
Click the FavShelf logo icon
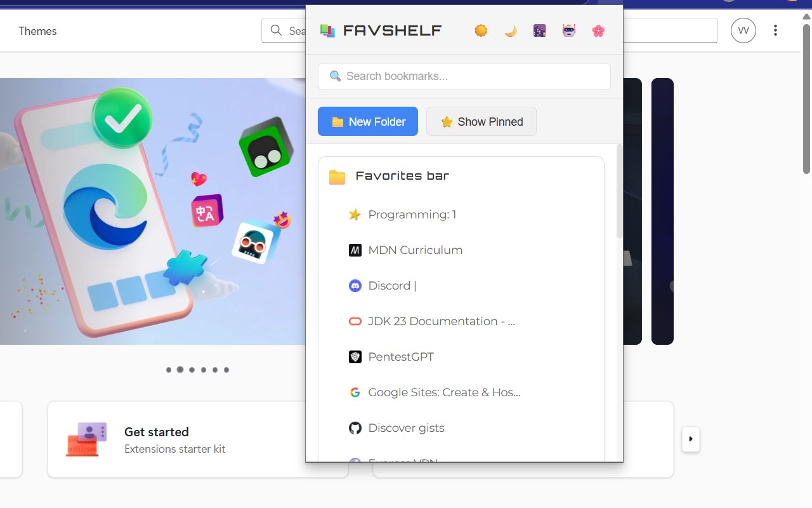click(327, 30)
